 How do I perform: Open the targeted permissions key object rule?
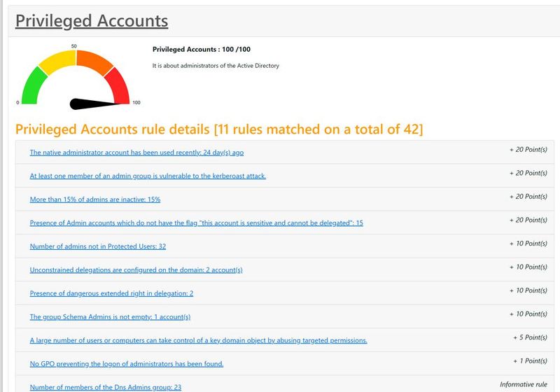(x=198, y=340)
